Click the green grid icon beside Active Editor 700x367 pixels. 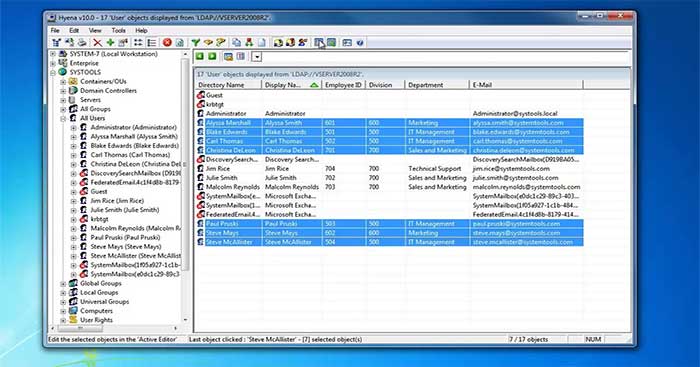(331, 43)
